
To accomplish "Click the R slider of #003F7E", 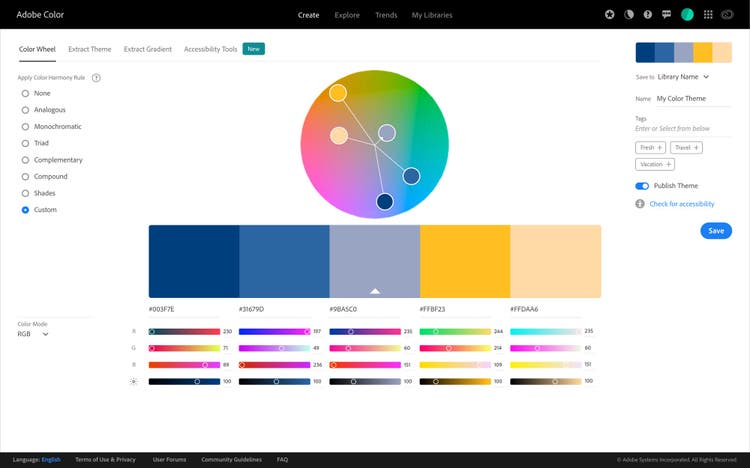I will click(184, 331).
